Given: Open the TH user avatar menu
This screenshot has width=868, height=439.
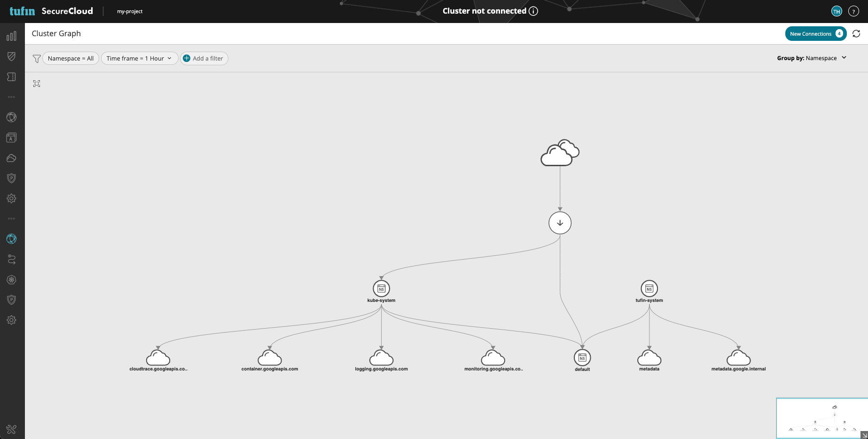Looking at the screenshot, I should click(837, 11).
